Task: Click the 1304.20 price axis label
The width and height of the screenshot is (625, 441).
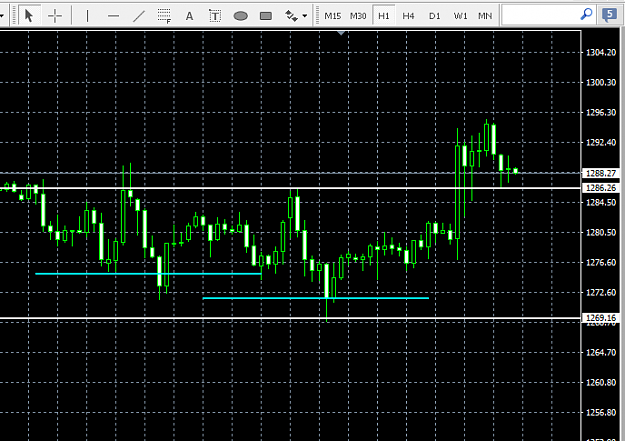Action: tap(601, 53)
